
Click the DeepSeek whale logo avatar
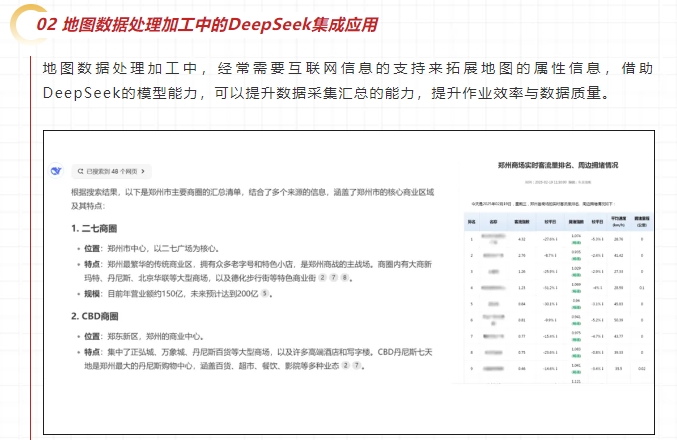point(56,171)
